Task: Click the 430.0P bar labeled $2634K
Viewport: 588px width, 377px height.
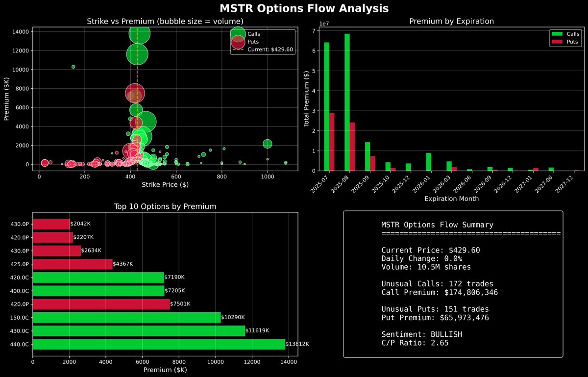Action: tap(57, 251)
